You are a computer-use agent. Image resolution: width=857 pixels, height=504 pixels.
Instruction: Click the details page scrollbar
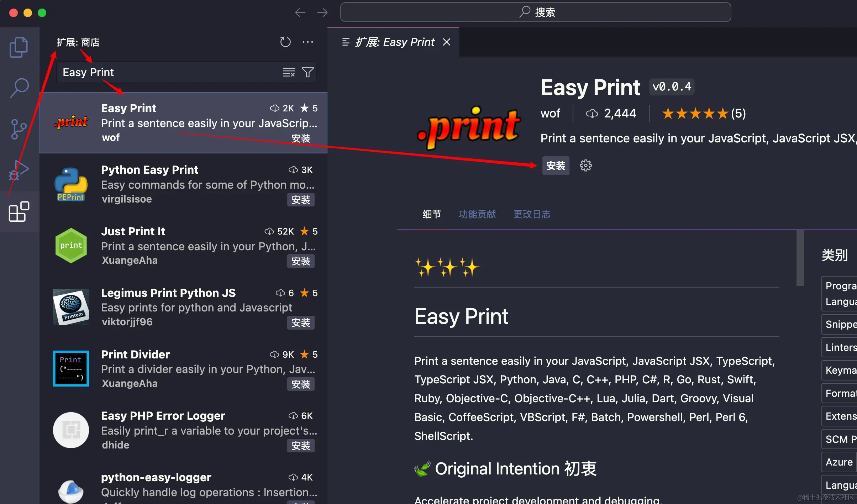click(800, 259)
